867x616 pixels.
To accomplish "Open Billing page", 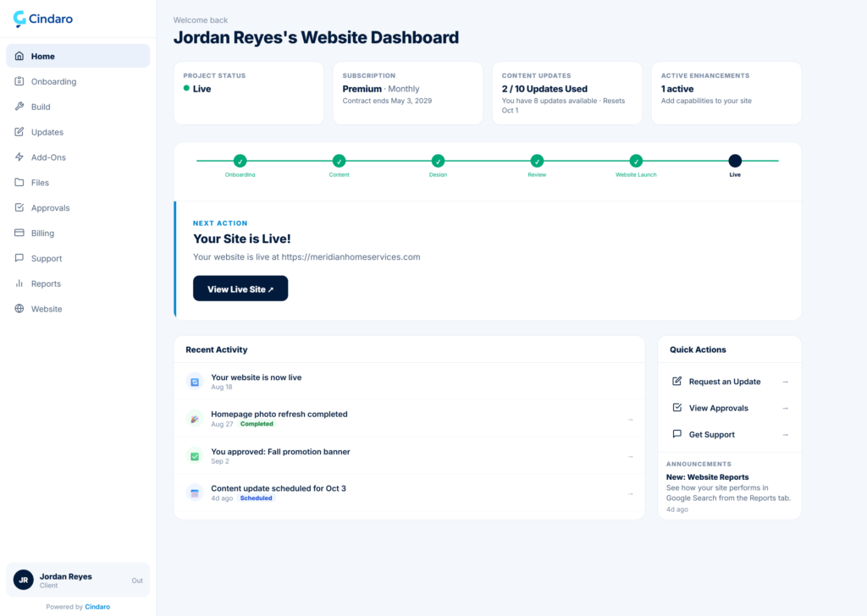I will pyautogui.click(x=78, y=234).
